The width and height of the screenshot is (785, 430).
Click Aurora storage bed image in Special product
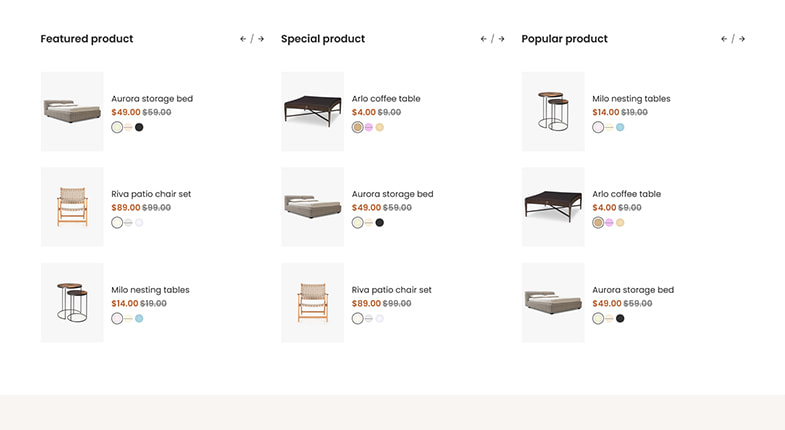[313, 207]
